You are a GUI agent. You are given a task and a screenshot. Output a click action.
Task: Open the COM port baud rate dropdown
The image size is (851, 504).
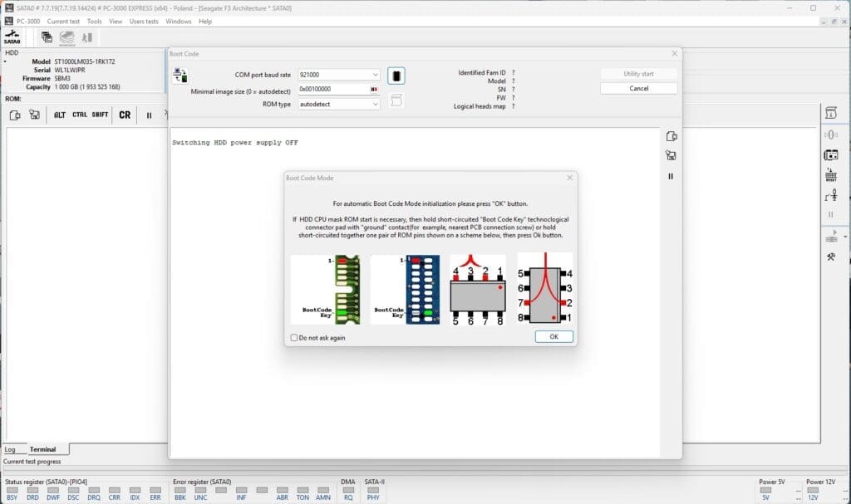tap(375, 75)
